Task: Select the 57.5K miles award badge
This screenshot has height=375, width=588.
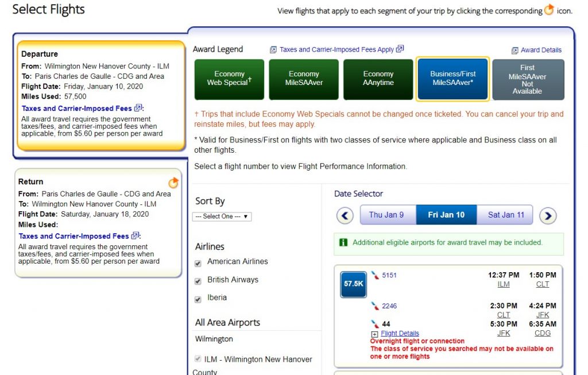Action: tap(353, 284)
